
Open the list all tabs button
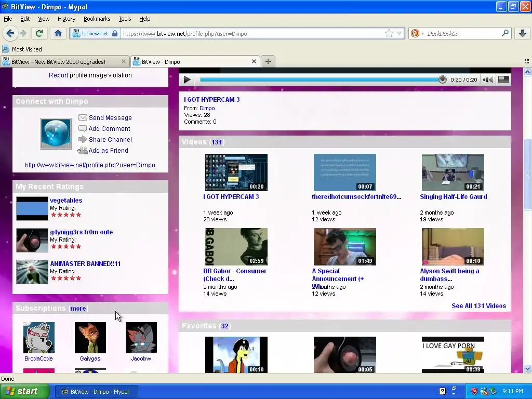pos(527,61)
